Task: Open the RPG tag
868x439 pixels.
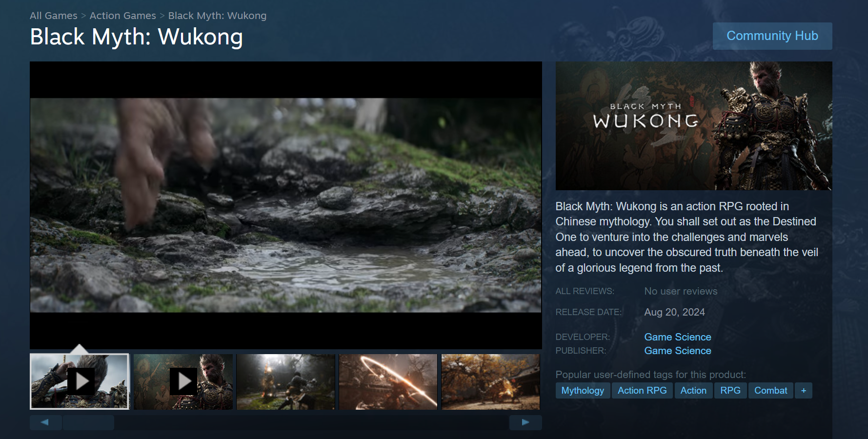Action: 730,390
